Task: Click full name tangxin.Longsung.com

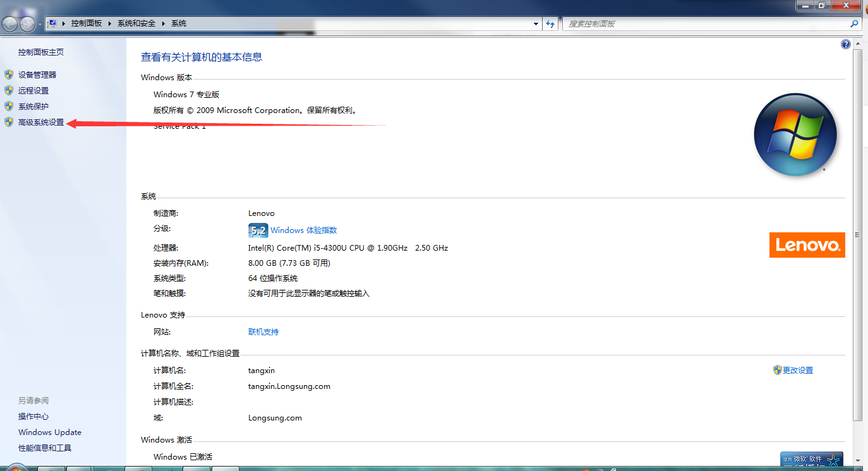Action: coord(289,386)
